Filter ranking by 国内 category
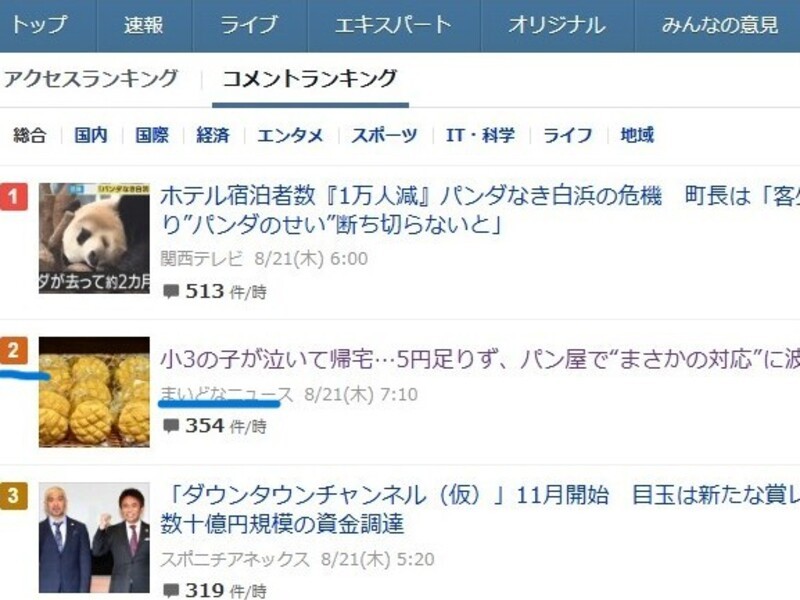The image size is (800, 600). coord(91,135)
